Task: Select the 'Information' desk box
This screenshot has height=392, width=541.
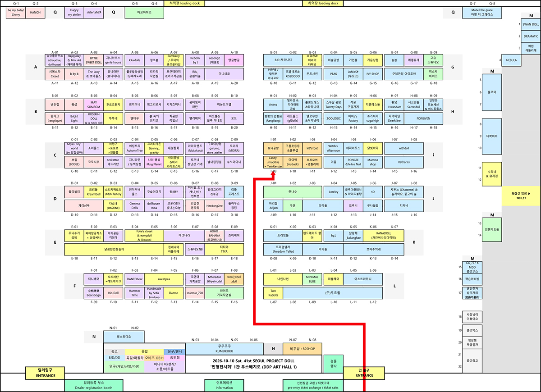Action: coord(224,385)
